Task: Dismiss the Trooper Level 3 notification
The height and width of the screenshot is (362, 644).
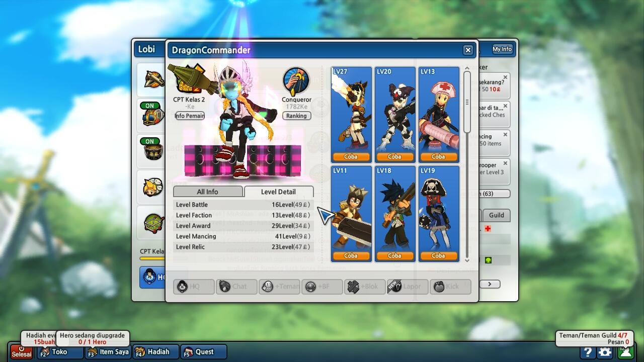Action: (506, 163)
